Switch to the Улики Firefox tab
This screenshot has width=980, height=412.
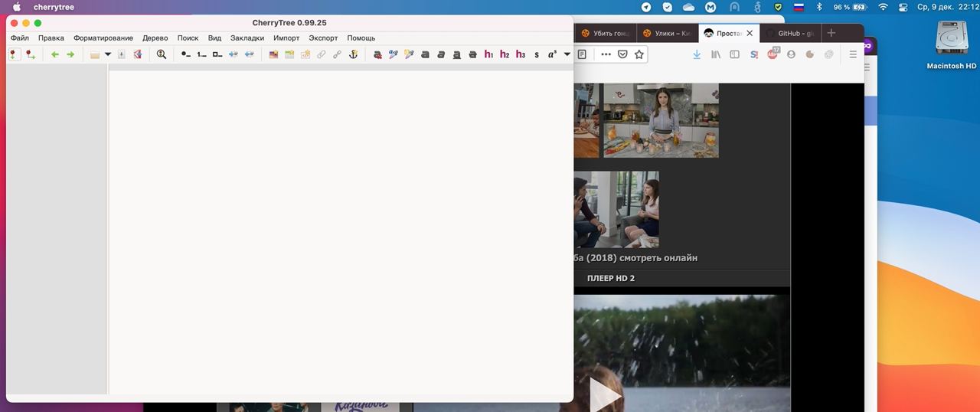pyautogui.click(x=668, y=34)
